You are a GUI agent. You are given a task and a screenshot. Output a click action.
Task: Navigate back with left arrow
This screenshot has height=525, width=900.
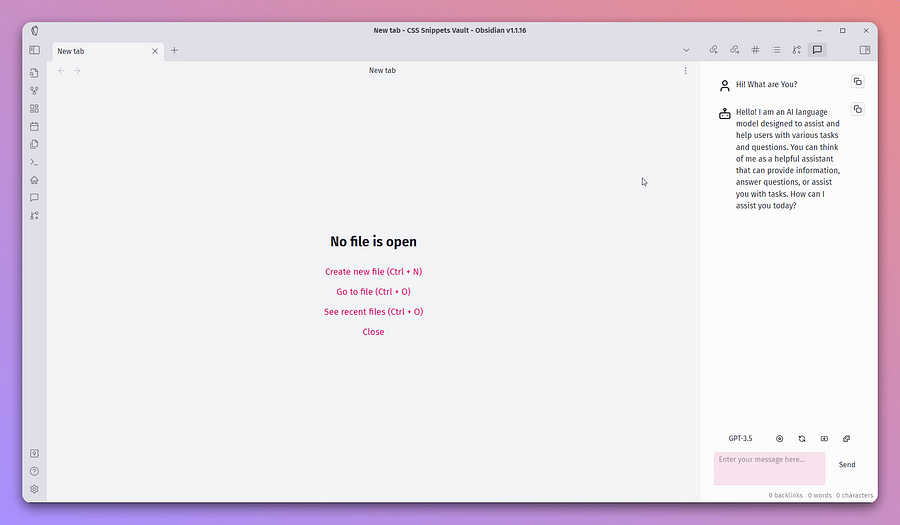click(61, 71)
